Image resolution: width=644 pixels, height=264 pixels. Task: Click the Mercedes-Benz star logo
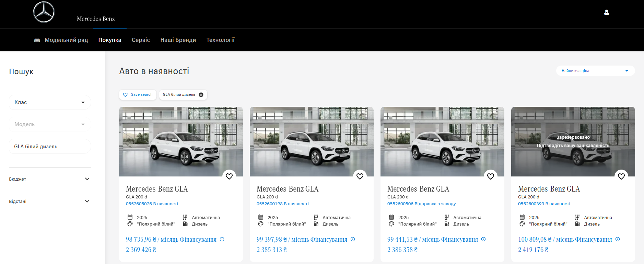(44, 12)
